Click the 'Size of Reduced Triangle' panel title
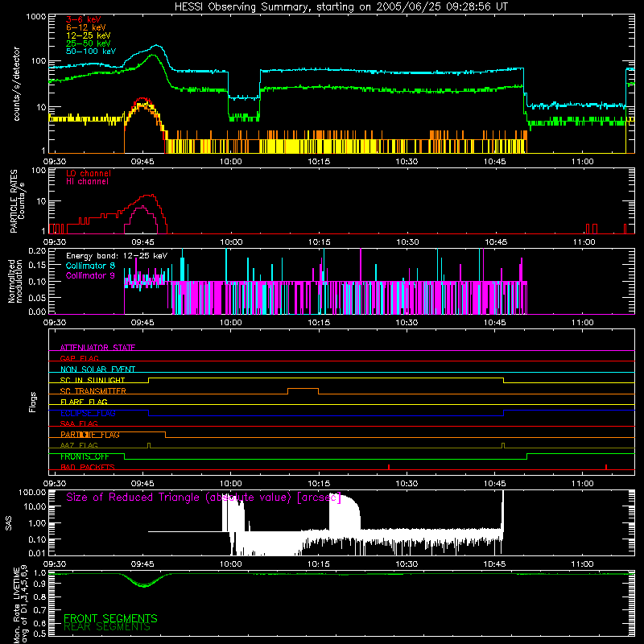Image resolution: width=644 pixels, height=644 pixels. tap(204, 497)
